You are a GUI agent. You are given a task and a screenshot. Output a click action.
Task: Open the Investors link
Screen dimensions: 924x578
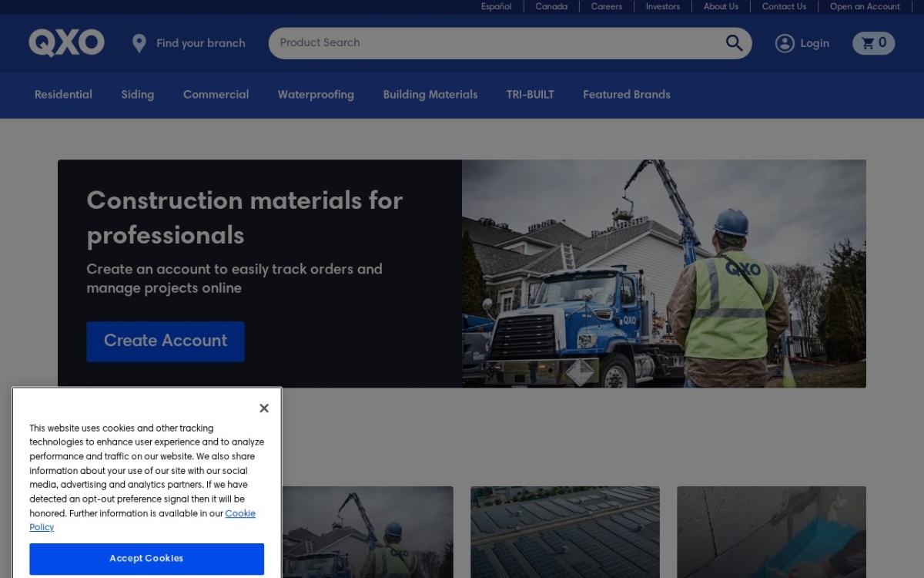663,6
